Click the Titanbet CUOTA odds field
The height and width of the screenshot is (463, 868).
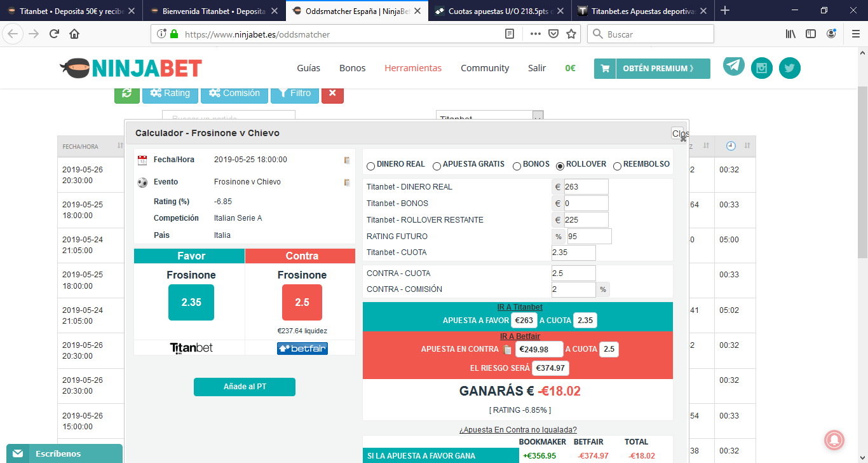pos(574,252)
